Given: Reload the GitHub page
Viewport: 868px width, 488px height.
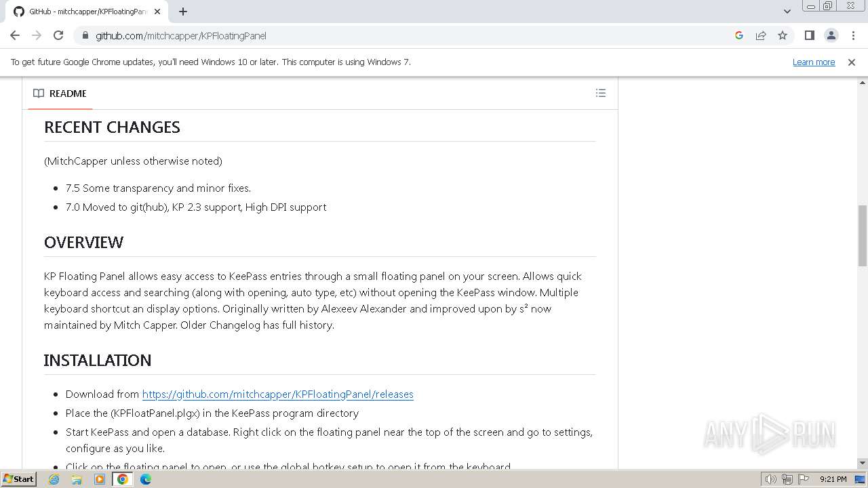Looking at the screenshot, I should point(58,35).
